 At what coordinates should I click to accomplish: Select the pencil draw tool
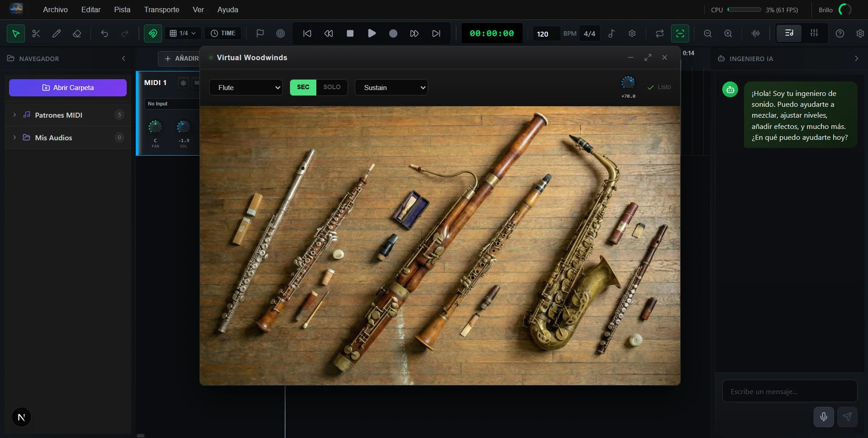click(57, 33)
